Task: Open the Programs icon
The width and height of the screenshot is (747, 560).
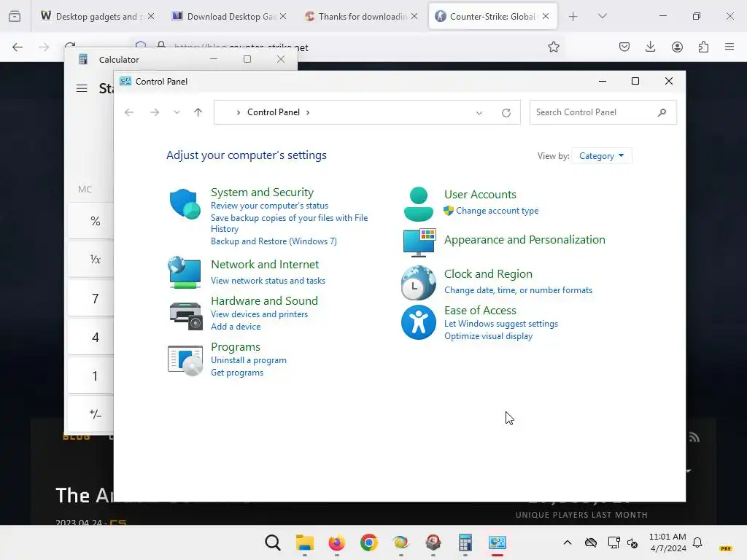Action: [x=185, y=360]
